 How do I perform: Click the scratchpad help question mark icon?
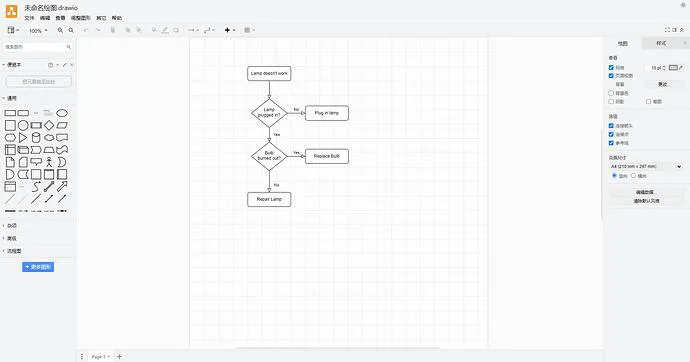[51, 65]
